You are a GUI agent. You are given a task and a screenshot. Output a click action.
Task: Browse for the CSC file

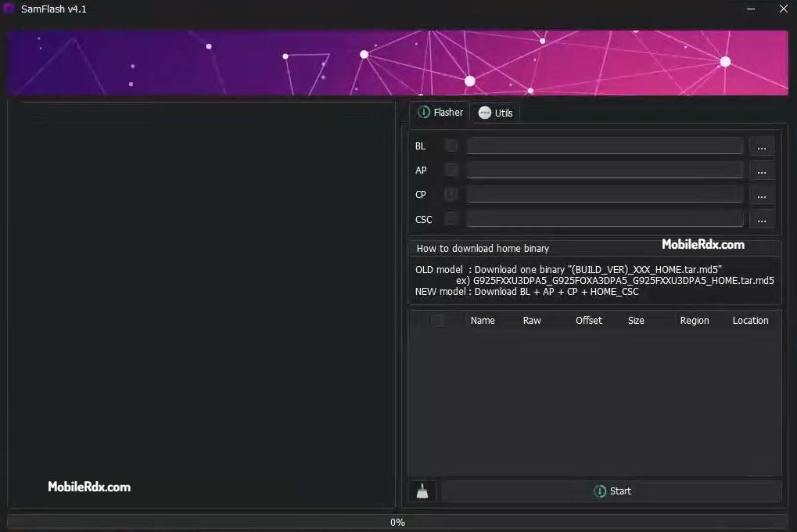click(x=762, y=219)
